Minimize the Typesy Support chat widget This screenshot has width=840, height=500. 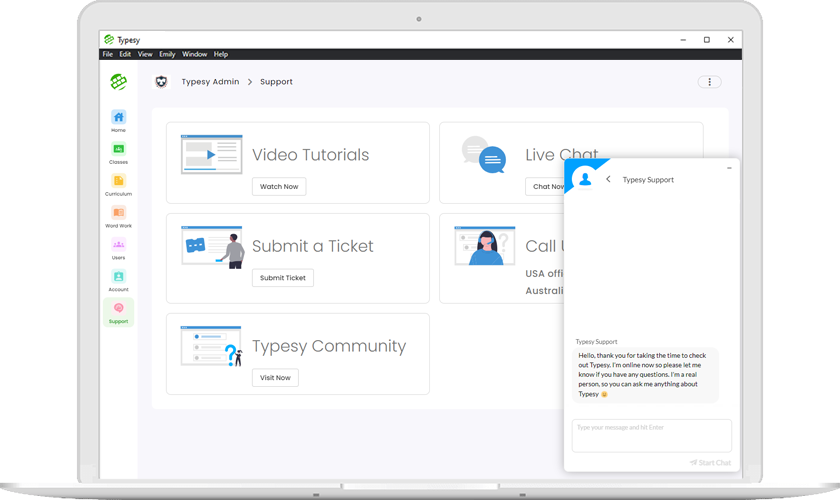(729, 168)
